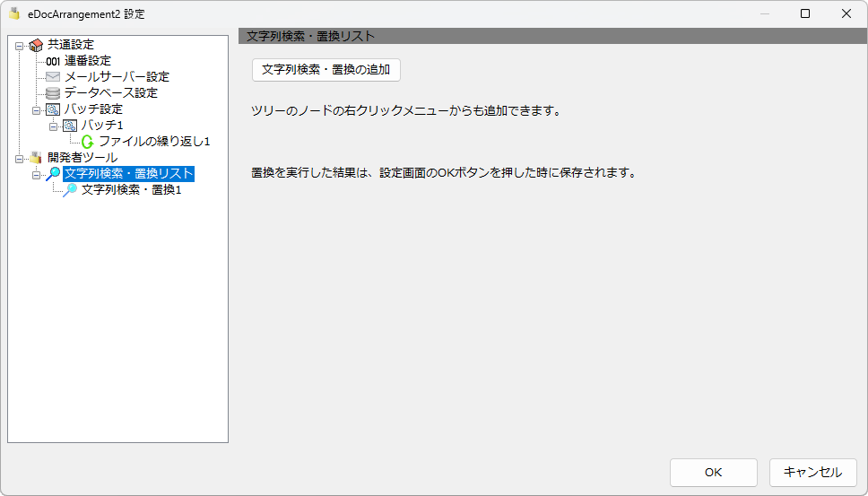
Task: Select 共通設定 in the tree
Action: [71, 45]
